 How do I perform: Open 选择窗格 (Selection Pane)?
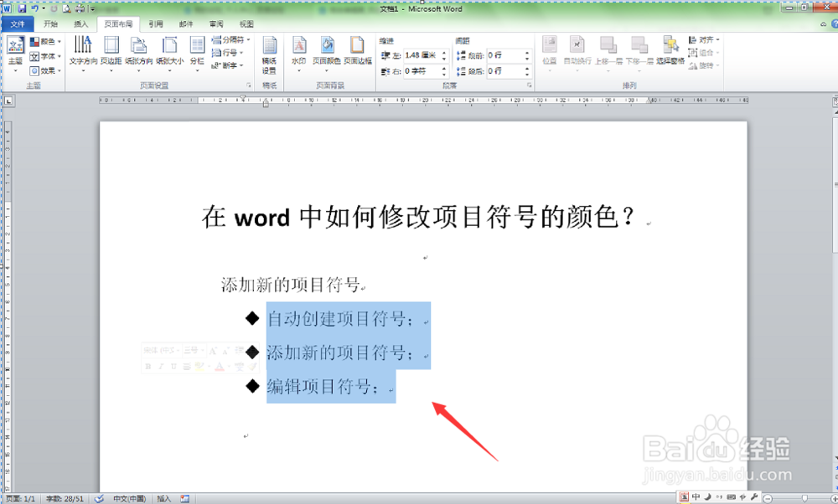(670, 51)
